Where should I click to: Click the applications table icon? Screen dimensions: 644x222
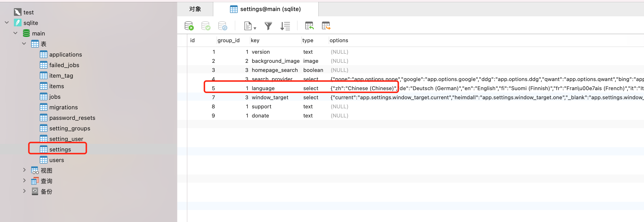(44, 54)
